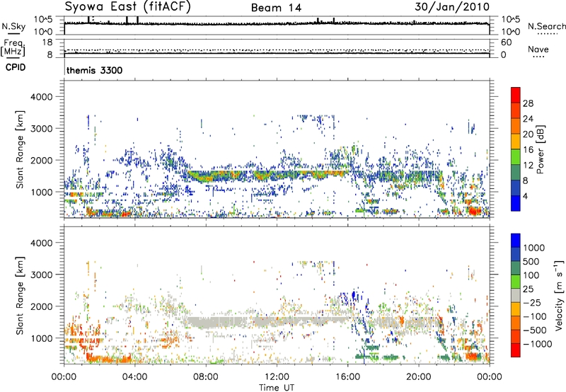Click the '04:00' time tick label

(x=134, y=377)
